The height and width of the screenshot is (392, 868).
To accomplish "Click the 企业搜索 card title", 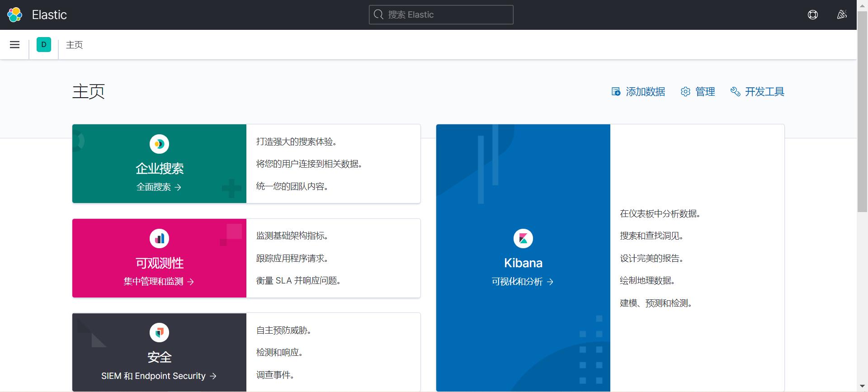I will tap(160, 169).
